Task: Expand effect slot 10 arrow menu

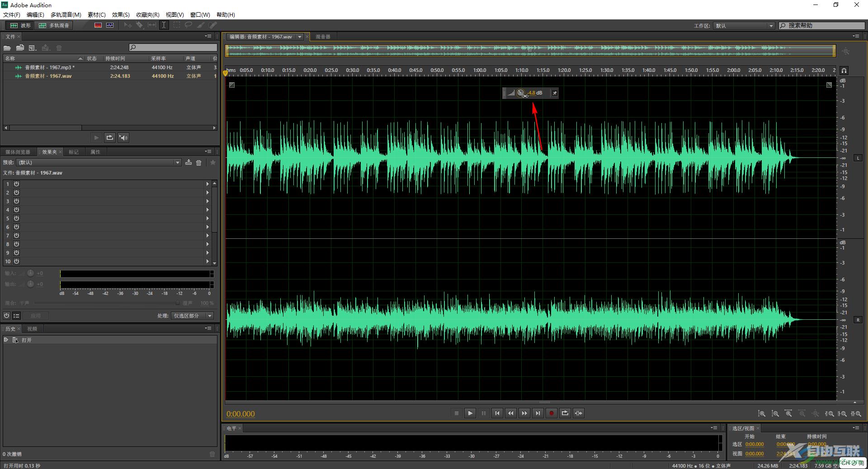Action: pos(208,261)
